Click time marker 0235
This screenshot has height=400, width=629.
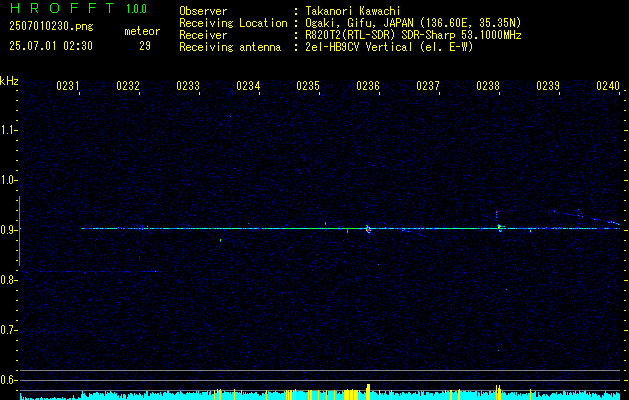[x=308, y=86]
